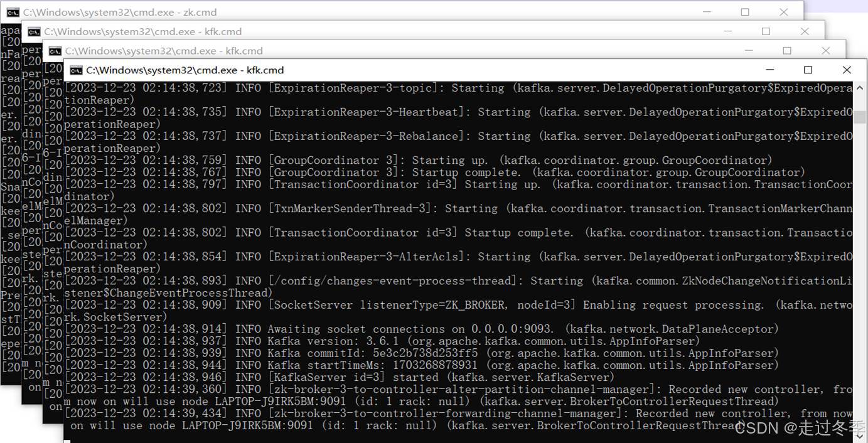Click '[TransactionCoordinator id=3] Starting up.' line
868x443 pixels.
click(x=458, y=191)
